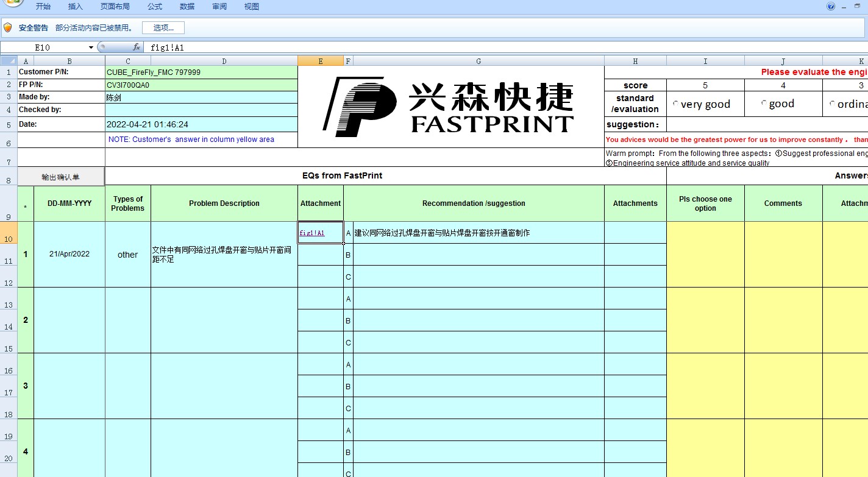Click the 'Made by' value cell 陈剑

click(x=201, y=97)
